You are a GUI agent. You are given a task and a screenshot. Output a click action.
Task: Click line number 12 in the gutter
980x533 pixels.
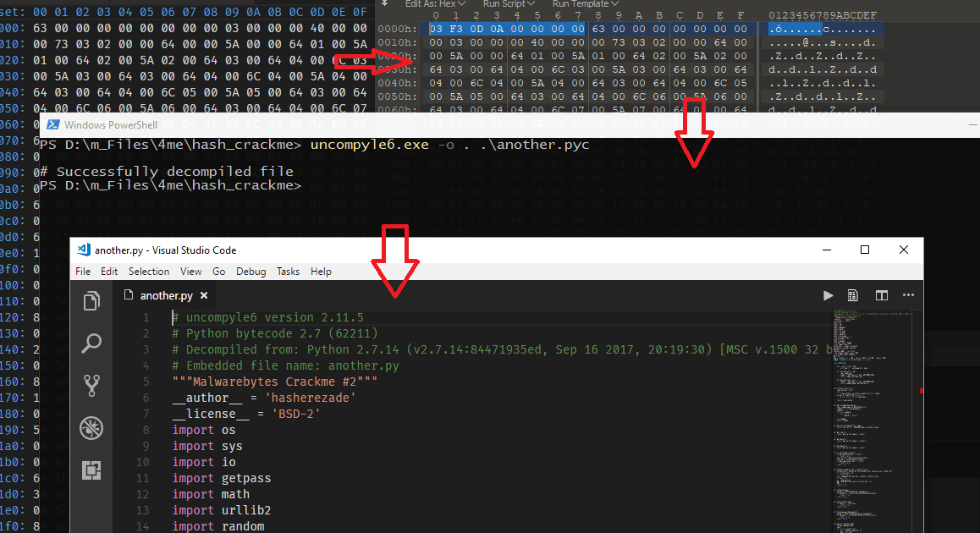(142, 493)
